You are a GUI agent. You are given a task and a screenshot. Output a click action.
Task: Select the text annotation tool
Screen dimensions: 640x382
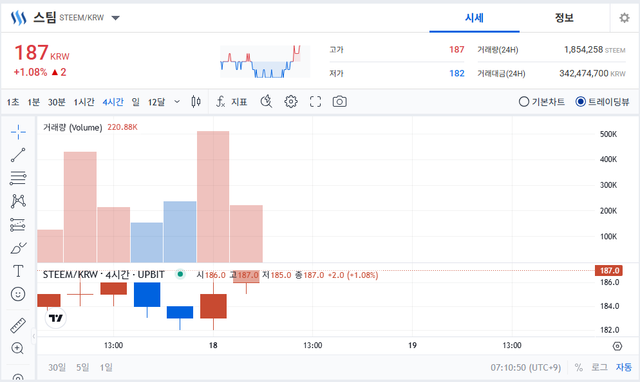click(x=18, y=271)
